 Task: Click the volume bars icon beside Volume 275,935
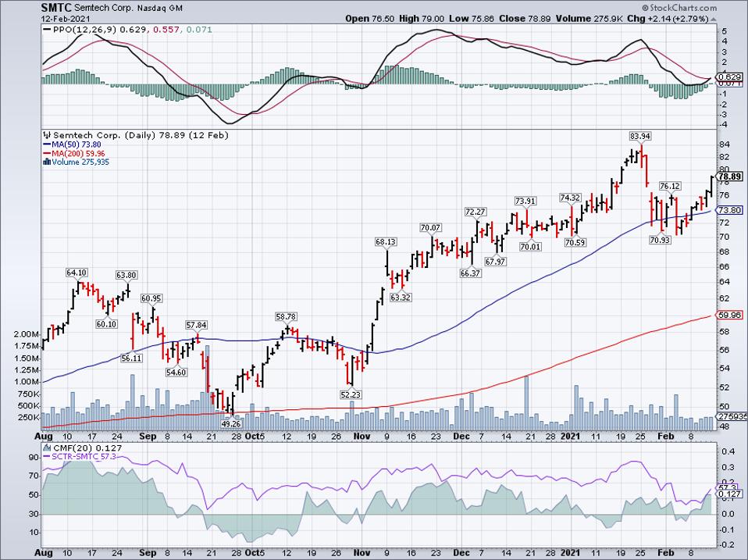47,162
